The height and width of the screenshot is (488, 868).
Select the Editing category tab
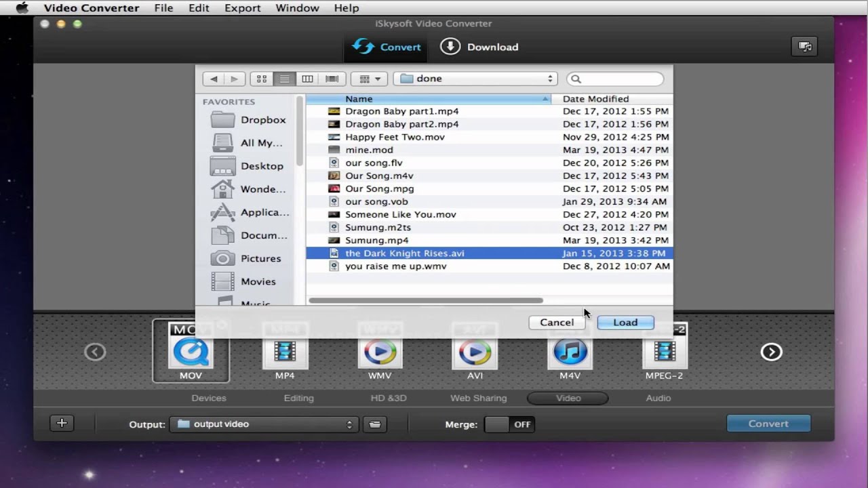299,398
